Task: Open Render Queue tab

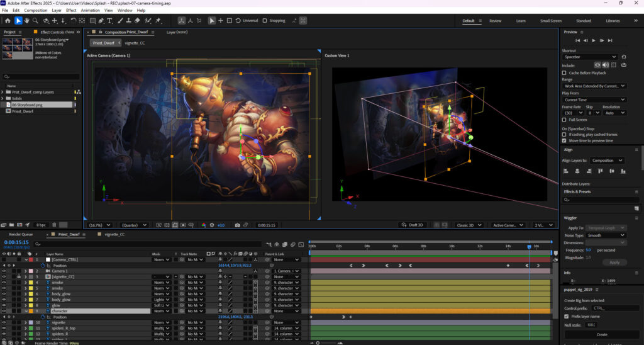Action: coord(21,234)
